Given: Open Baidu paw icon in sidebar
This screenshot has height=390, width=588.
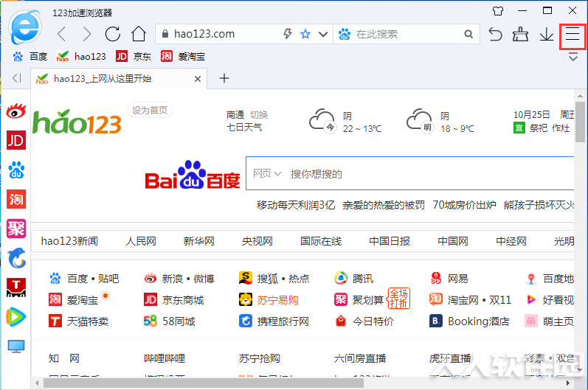Looking at the screenshot, I should 16,170.
